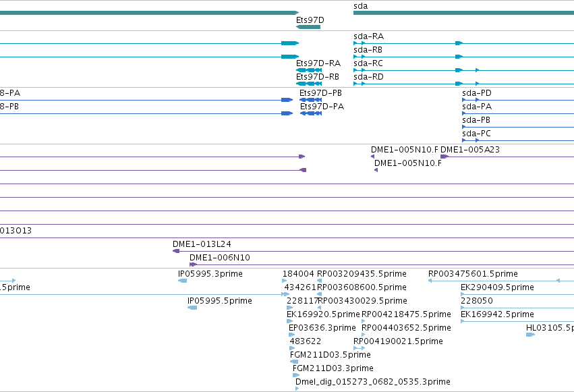This screenshot has height=392, width=574.
Task: Click the RP004403652.5prime label
Action: click(406, 328)
